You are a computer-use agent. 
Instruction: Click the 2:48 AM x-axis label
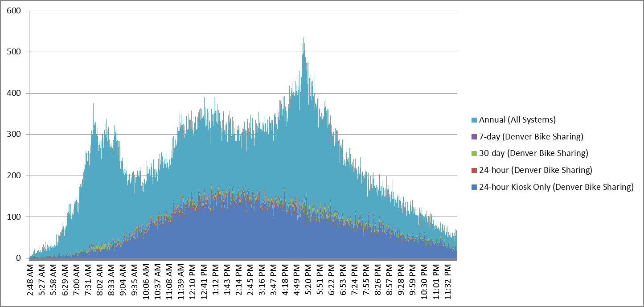click(x=30, y=279)
